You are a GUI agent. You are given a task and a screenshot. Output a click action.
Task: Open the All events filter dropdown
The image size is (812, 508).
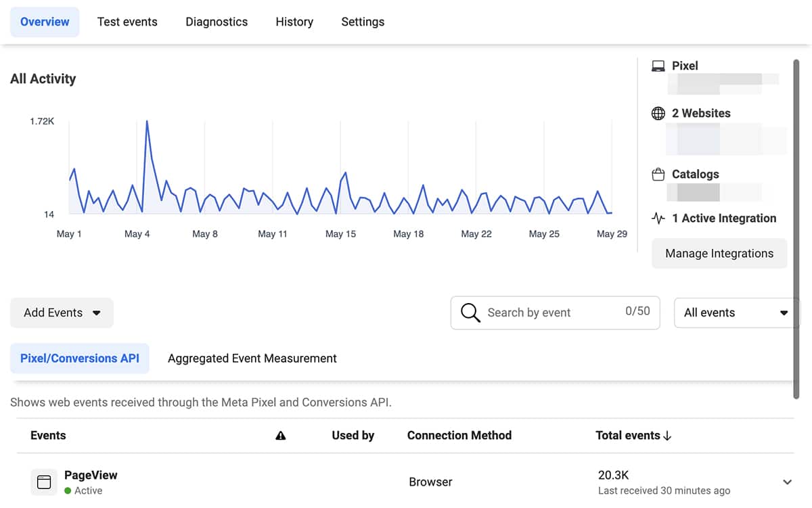point(736,313)
